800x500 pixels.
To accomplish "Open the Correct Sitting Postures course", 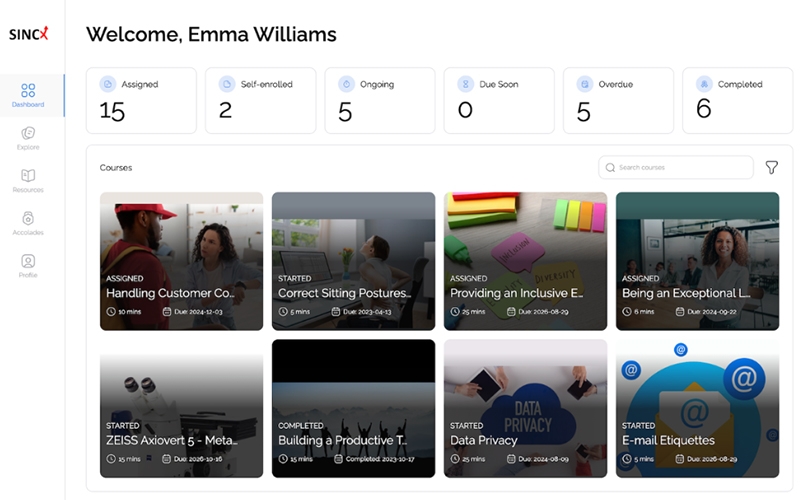I will [353, 260].
